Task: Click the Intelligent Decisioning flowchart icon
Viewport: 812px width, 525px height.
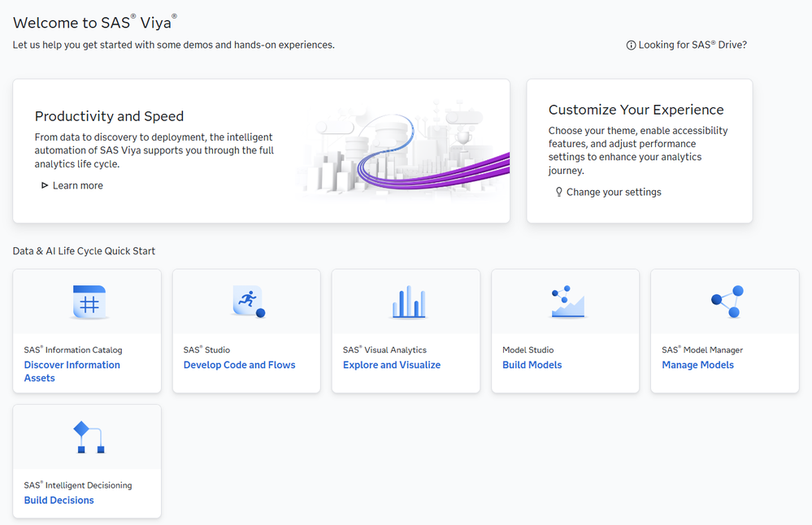Action: point(89,437)
